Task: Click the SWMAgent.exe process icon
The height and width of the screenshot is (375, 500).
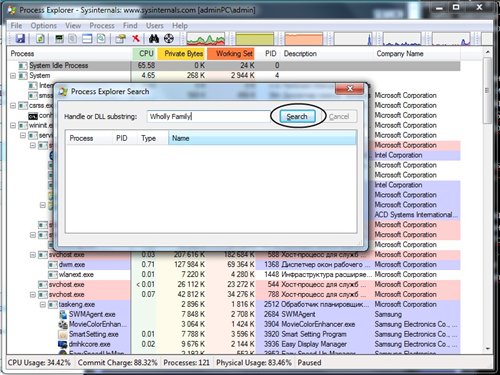Action: (63, 314)
